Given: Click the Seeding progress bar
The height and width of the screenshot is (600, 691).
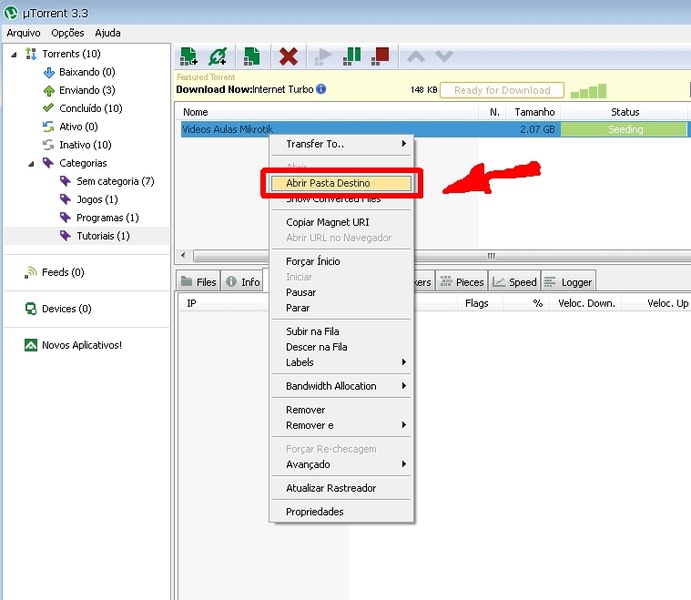Looking at the screenshot, I should tap(624, 130).
